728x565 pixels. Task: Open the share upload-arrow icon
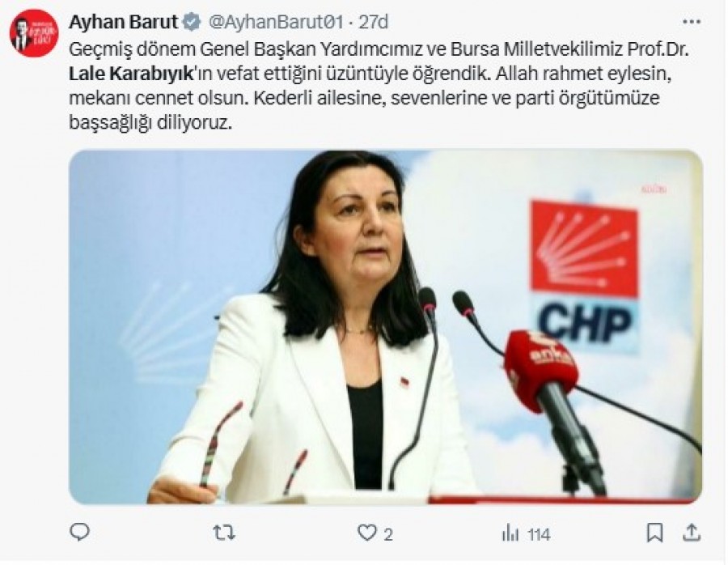coord(692,533)
